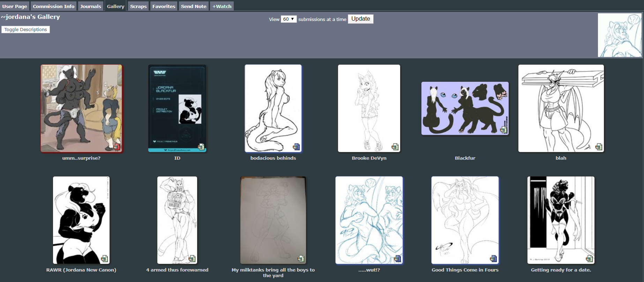644x282 pixels.
Task: Open the 'Good Things Come in Fours' thumbnail
Action: click(465, 220)
